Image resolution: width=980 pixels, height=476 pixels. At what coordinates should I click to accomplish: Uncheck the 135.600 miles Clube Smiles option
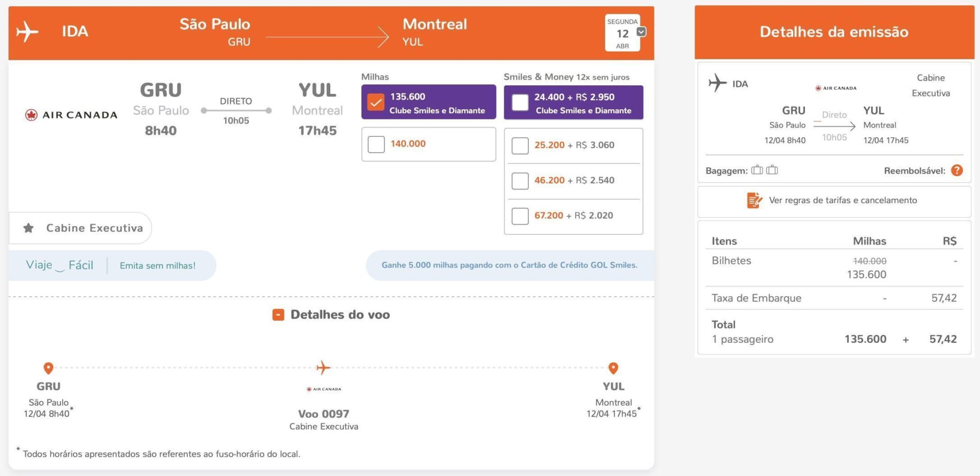click(376, 102)
